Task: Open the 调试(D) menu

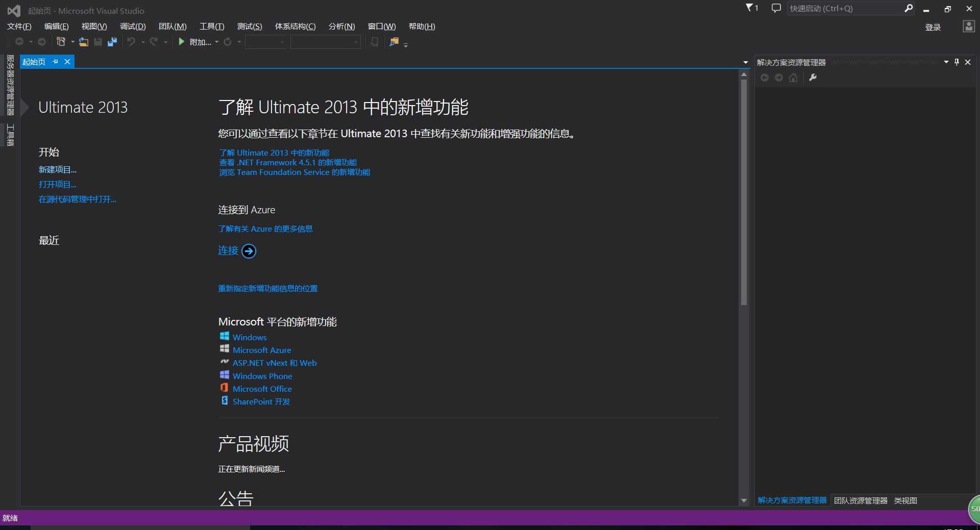Action: point(133,27)
